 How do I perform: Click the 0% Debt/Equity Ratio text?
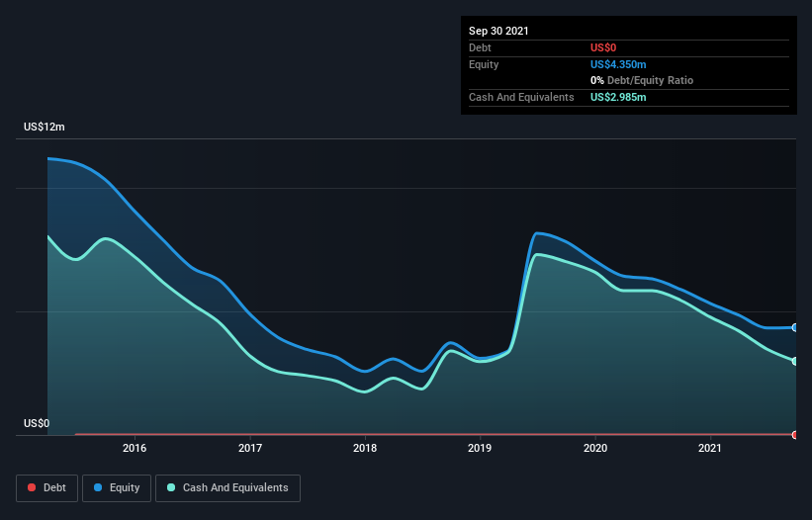pyautogui.click(x=642, y=81)
